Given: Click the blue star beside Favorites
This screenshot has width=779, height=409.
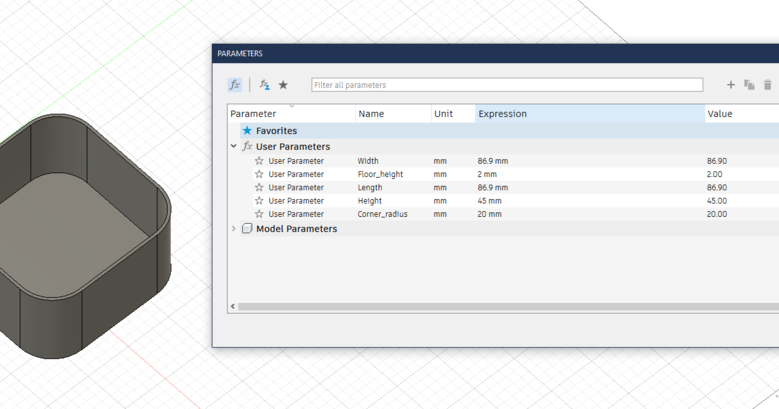Looking at the screenshot, I should [247, 131].
